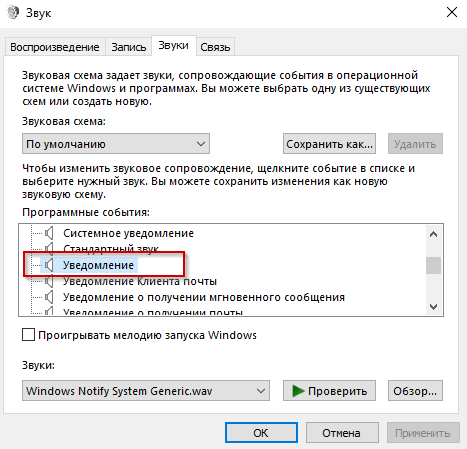Screen dimensions: 467x449
Task: Enable Проигрывать мелодию запуска Windows checkbox
Action: click(28, 335)
